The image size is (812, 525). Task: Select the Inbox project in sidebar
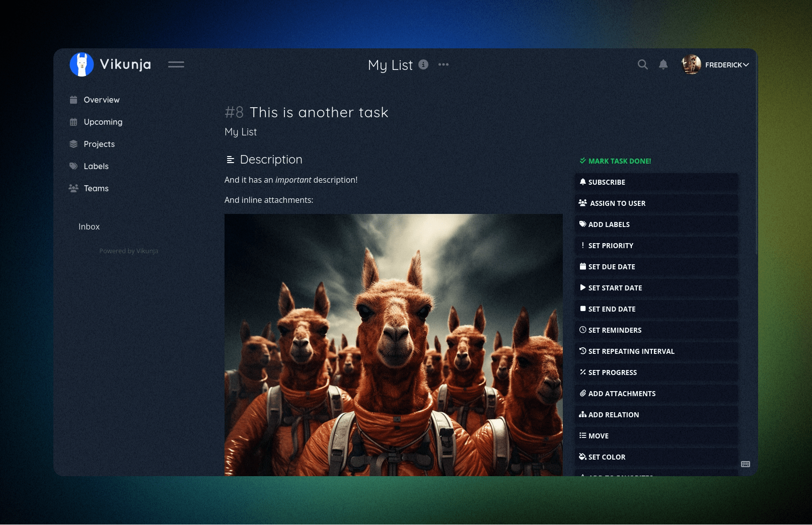click(89, 227)
